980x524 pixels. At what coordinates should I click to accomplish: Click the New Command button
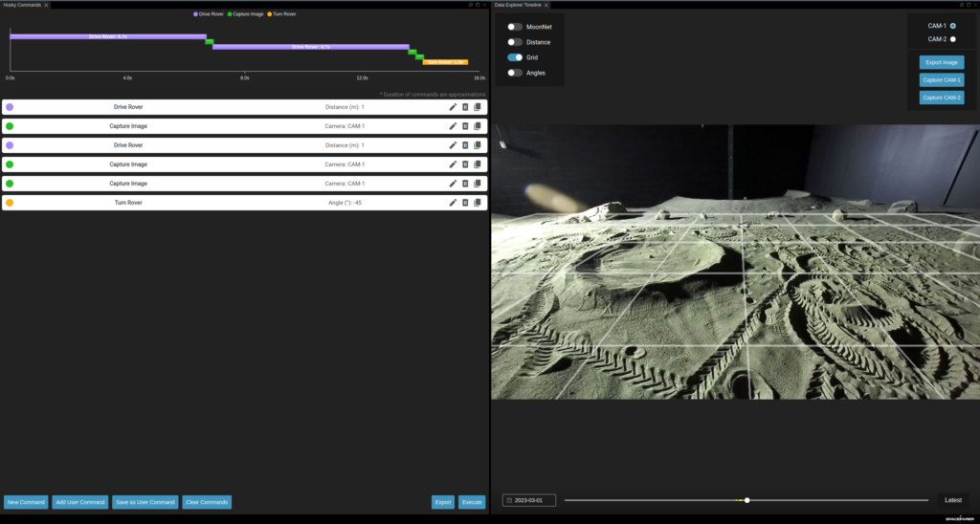(x=26, y=502)
